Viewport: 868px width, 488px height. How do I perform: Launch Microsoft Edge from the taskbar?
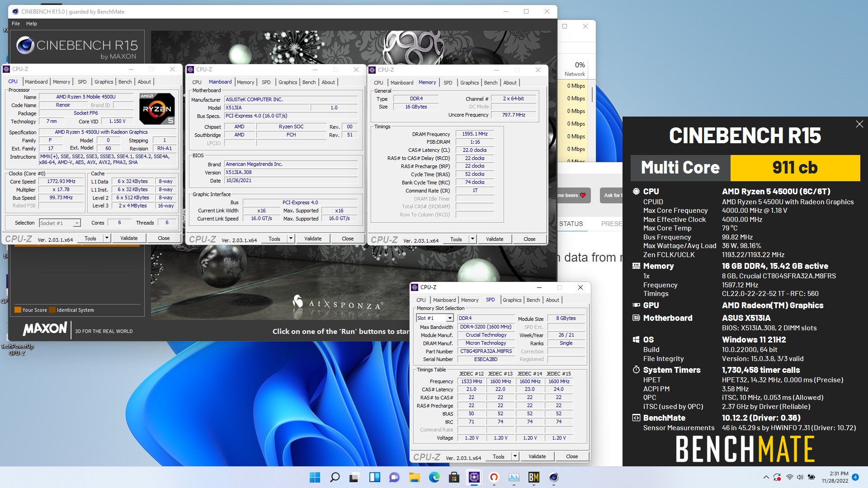click(x=434, y=477)
